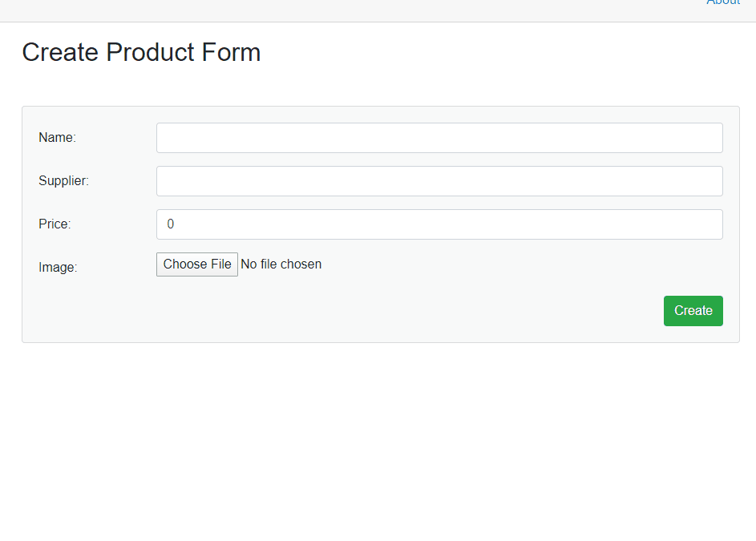
Task: Focus the Supplier input box
Action: [439, 181]
